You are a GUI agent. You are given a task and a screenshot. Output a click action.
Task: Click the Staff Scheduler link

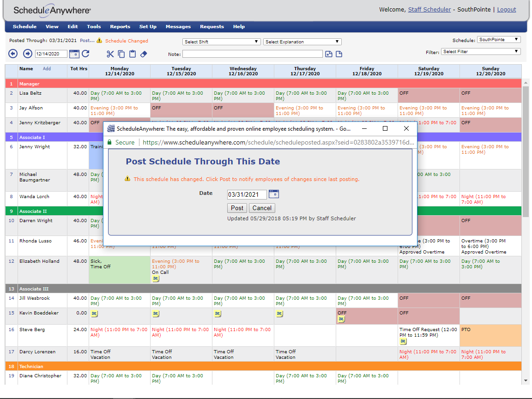(x=429, y=10)
